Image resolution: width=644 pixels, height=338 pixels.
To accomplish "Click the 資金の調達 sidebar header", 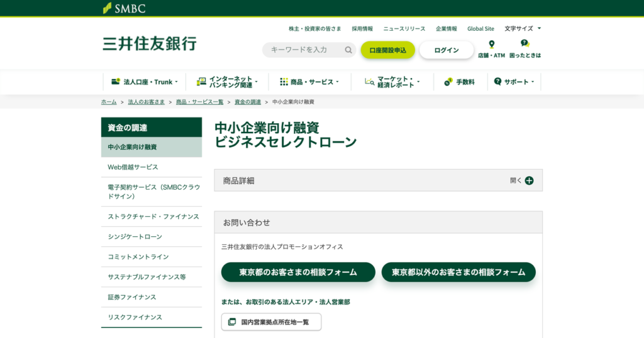I will coord(152,127).
